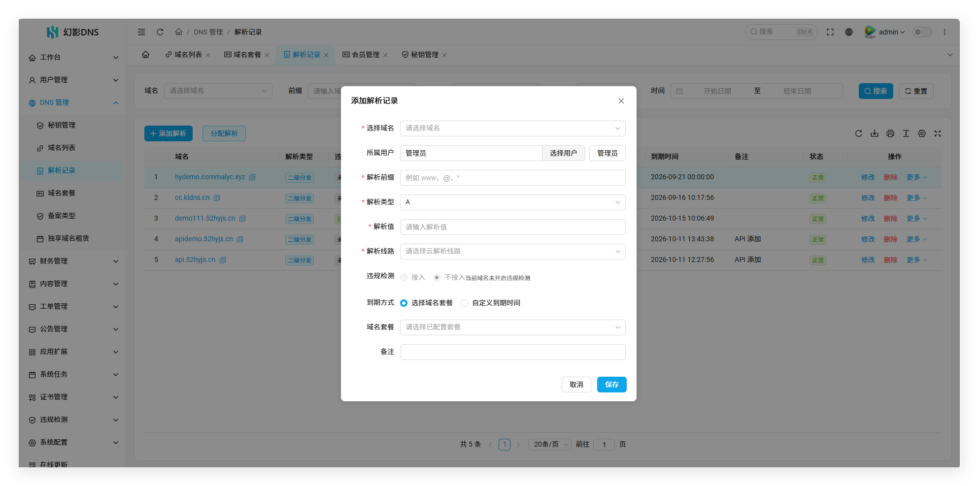Expand tabs overflow chevron
The height and width of the screenshot is (486, 980).
(950, 55)
